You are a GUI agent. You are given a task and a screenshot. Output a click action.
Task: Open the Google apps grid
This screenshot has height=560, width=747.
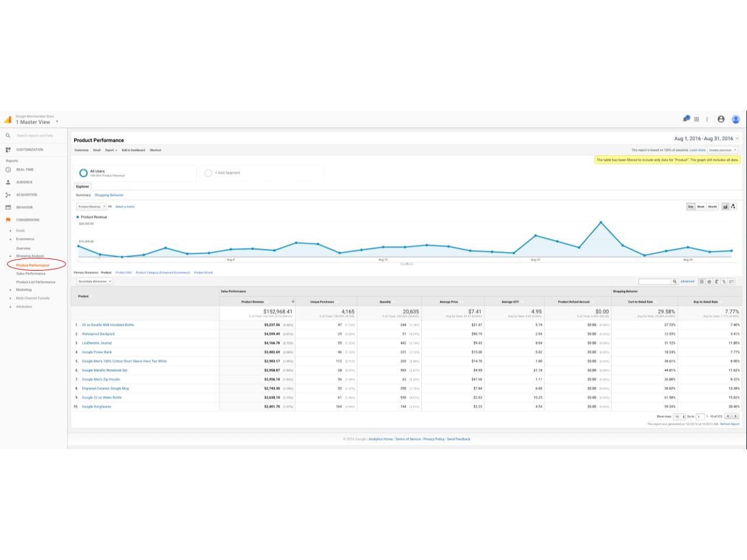(x=696, y=119)
